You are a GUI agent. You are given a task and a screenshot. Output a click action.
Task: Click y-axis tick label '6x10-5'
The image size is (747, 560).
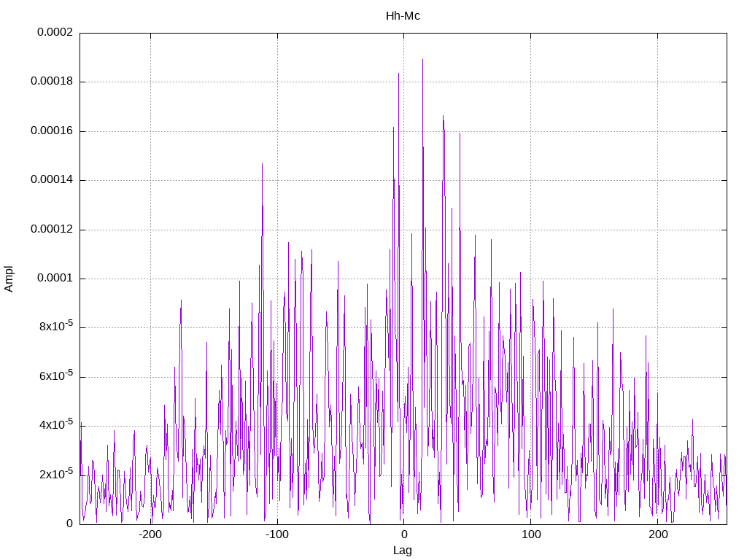click(x=56, y=376)
